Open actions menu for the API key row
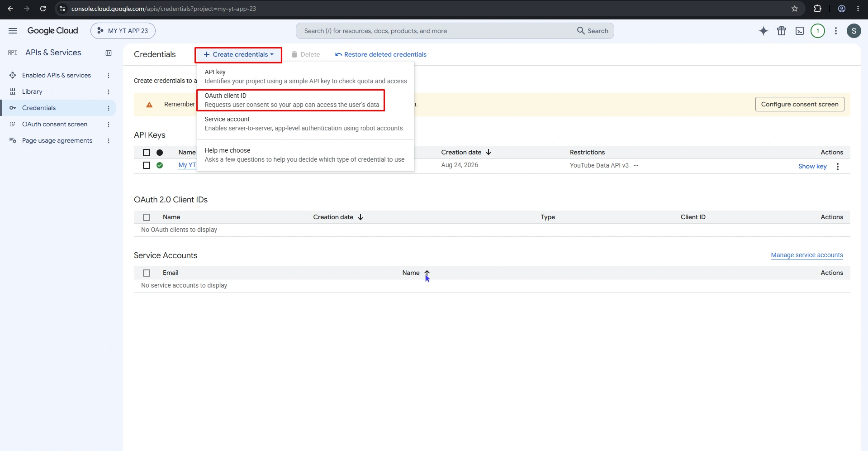The height and width of the screenshot is (451, 868). pyautogui.click(x=838, y=167)
